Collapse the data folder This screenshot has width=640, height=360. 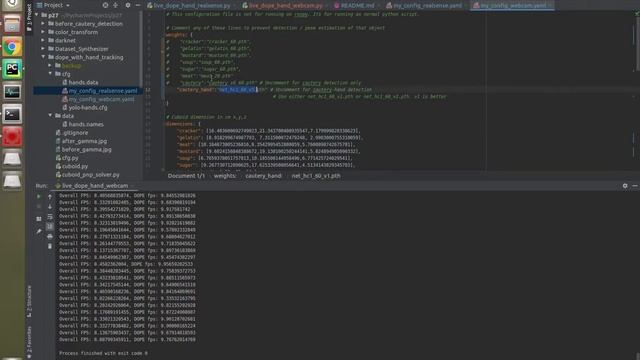tap(50, 116)
